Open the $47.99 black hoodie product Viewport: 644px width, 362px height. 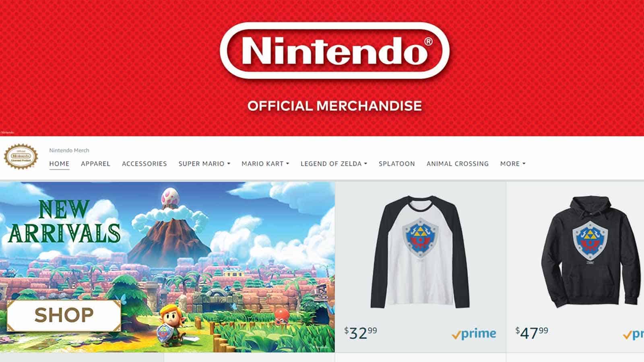click(576, 267)
